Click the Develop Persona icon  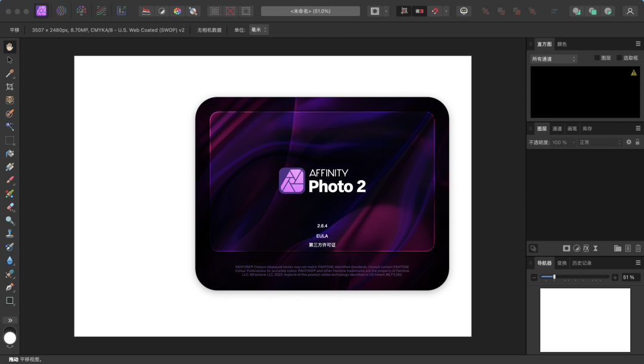82,11
